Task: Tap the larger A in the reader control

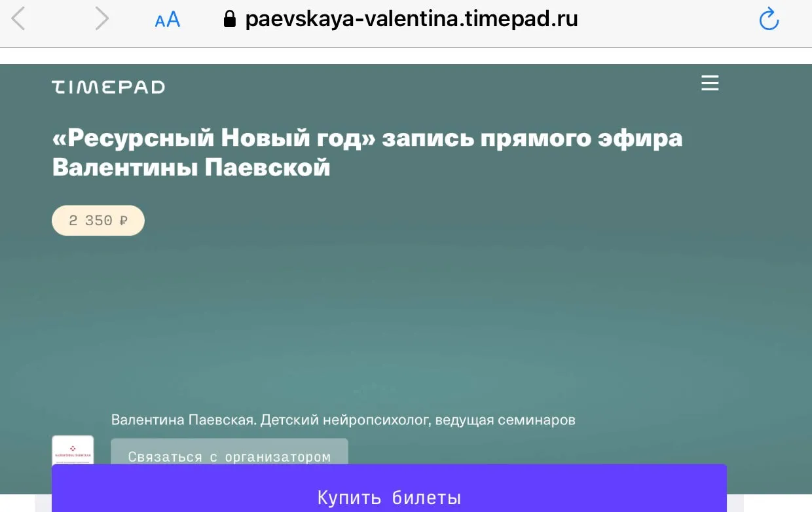Action: 173,20
